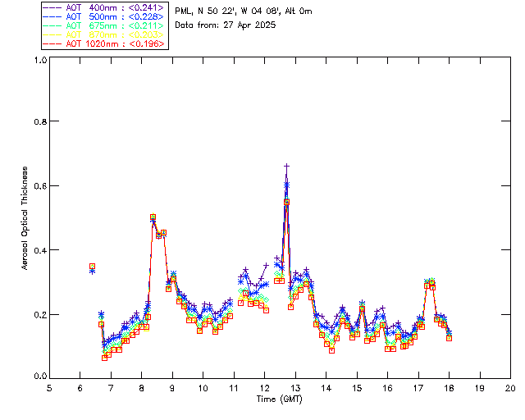Viewport: 525px width, 420px height.
Task: Click the highest 400nm peak marker near 12.7h
Action: [286, 166]
